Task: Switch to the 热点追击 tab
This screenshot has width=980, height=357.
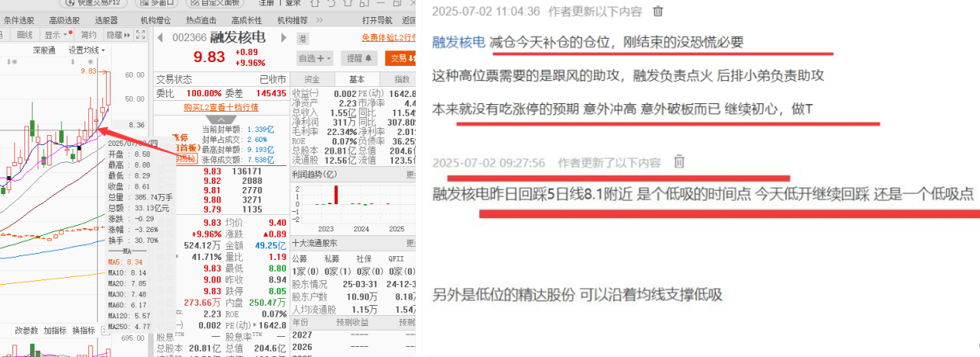Action: click(x=202, y=19)
